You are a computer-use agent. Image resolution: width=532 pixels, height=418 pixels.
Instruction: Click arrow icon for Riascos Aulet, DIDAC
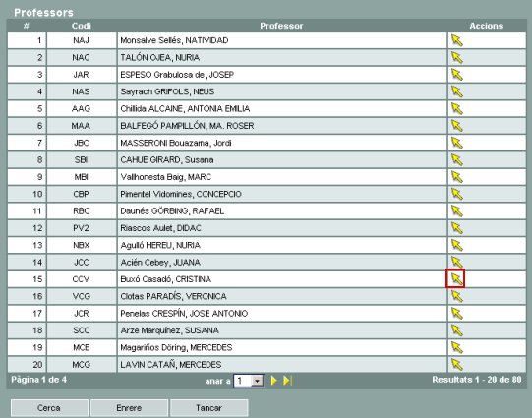point(456,228)
